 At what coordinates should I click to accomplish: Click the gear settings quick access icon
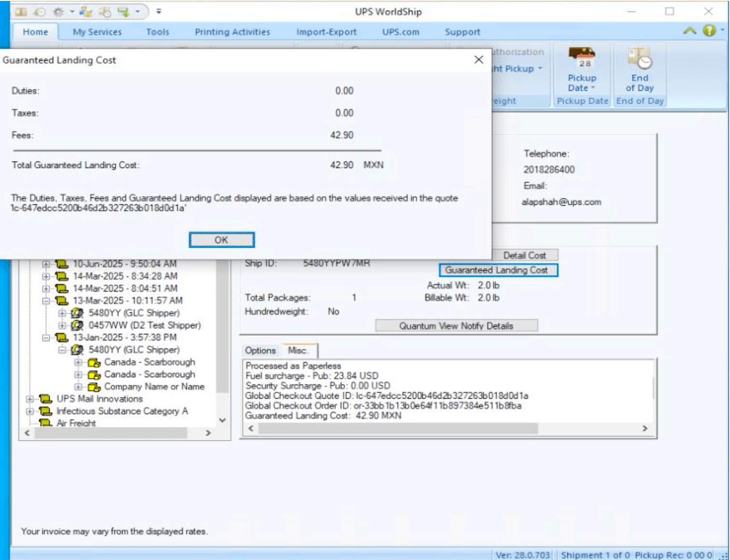point(58,12)
